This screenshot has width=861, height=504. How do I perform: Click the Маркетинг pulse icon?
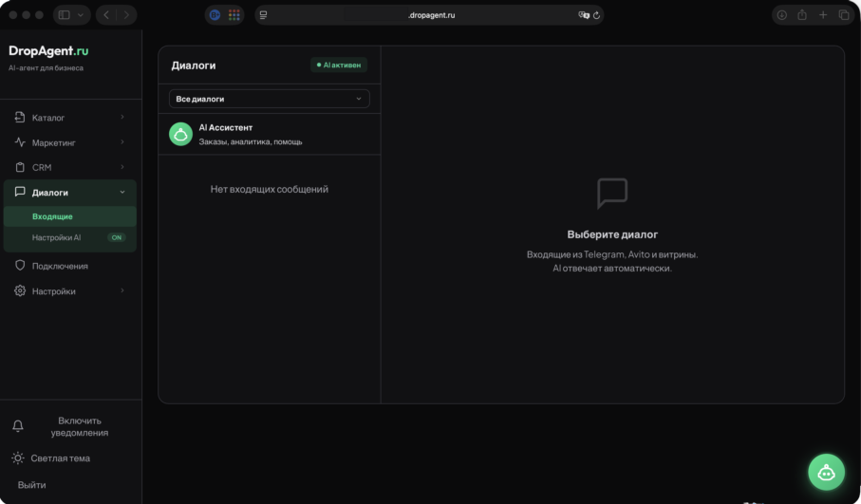pos(20,142)
